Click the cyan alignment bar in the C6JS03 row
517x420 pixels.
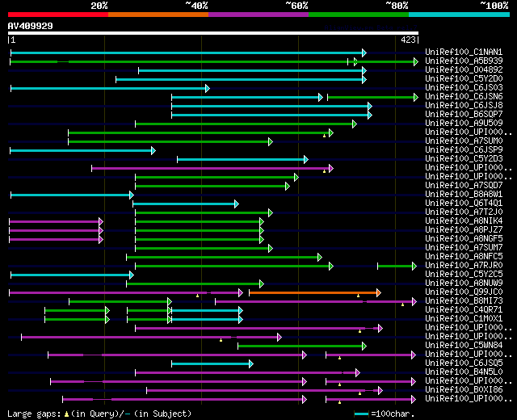[110, 88]
